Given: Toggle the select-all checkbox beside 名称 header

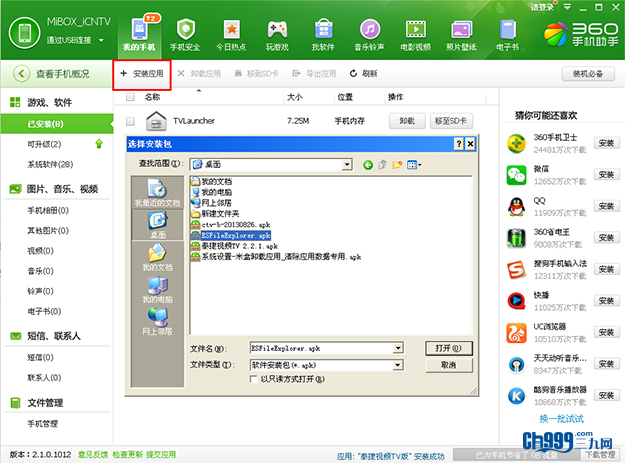Looking at the screenshot, I should [x=130, y=97].
